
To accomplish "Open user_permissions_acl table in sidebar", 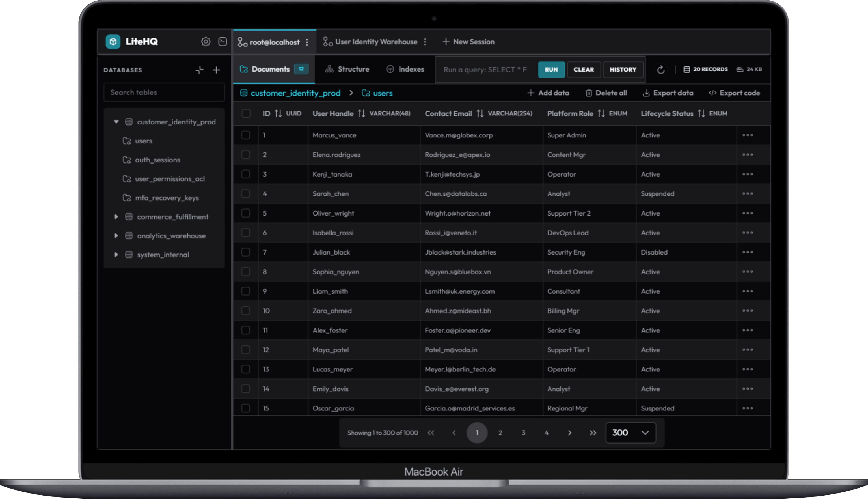I will tap(163, 178).
